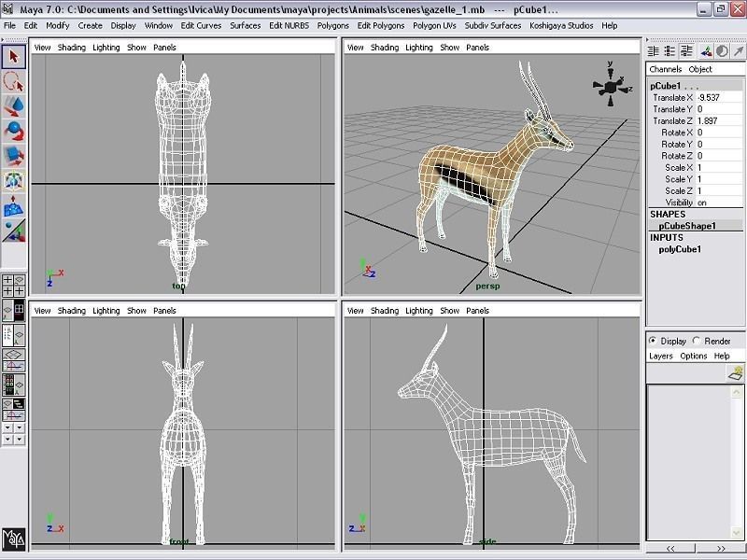
Task: Open Shading menu in the top view panel
Action: pos(72,48)
